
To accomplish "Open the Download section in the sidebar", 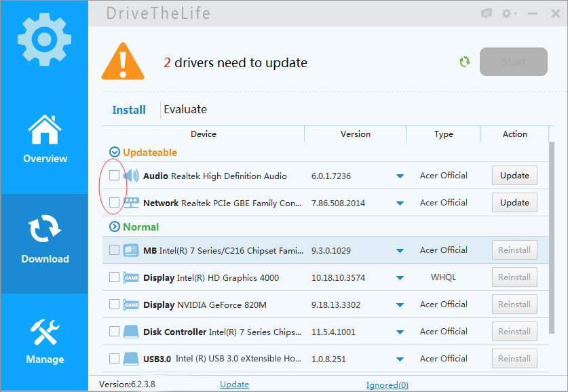I will (x=45, y=243).
